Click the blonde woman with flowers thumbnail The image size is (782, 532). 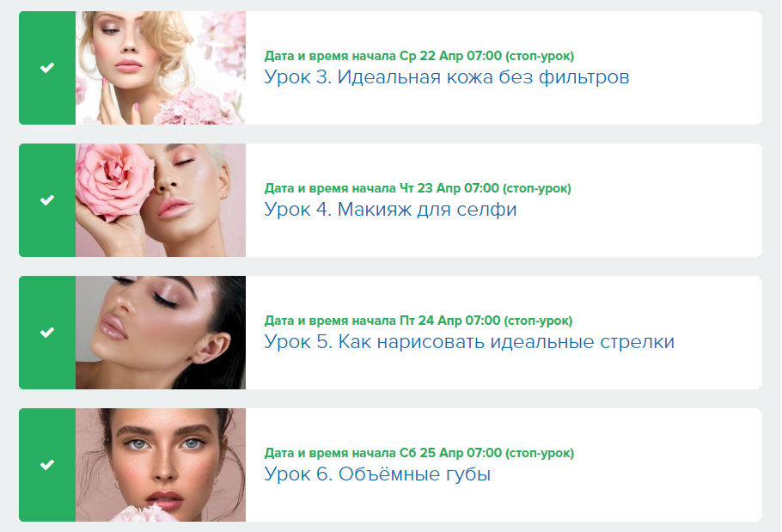coord(161,68)
